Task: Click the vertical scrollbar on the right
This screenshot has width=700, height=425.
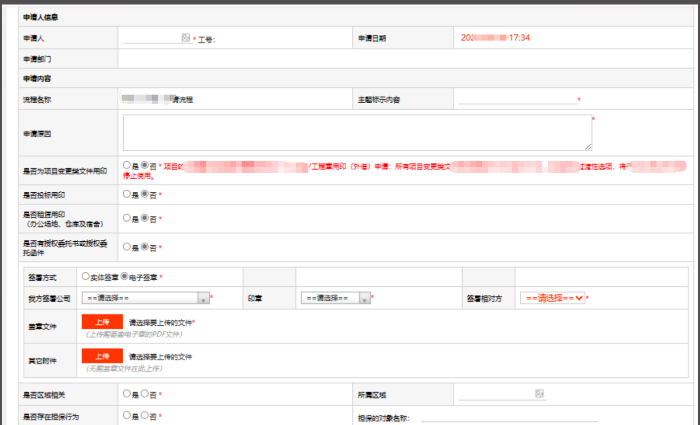Action: click(695, 200)
